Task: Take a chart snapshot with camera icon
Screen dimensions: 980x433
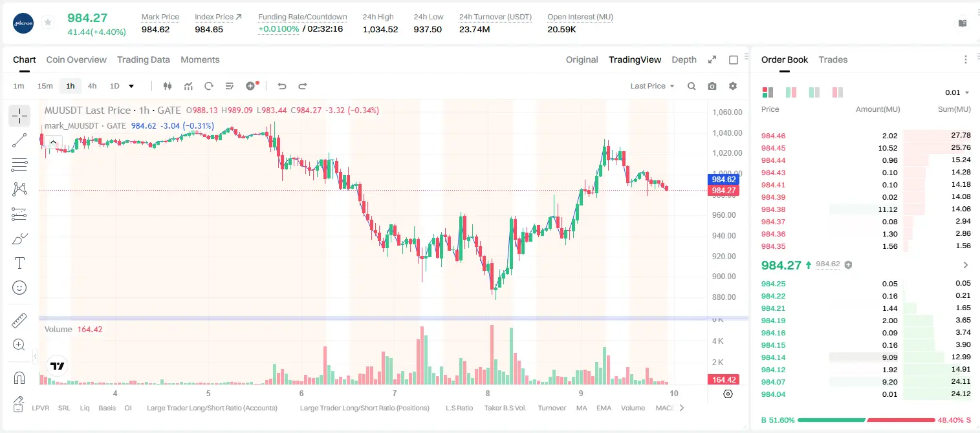Action: 712,86
